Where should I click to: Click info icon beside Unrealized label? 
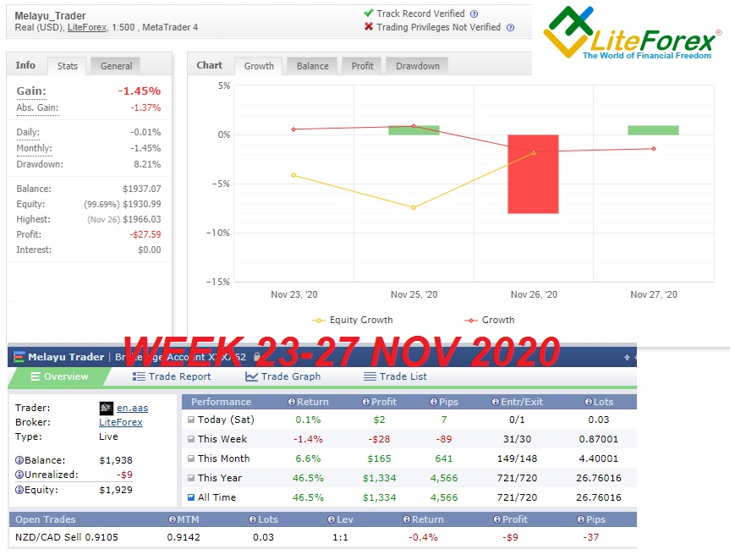(19, 475)
